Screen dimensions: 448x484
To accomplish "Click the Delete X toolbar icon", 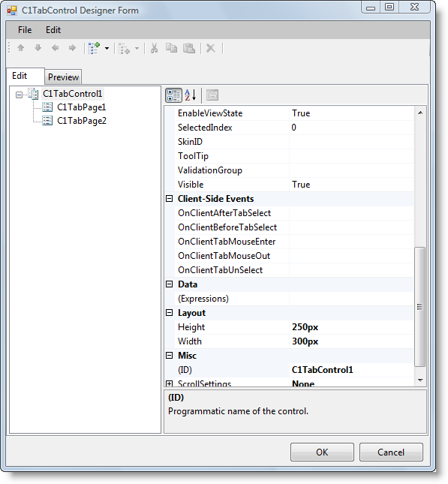I will [211, 48].
